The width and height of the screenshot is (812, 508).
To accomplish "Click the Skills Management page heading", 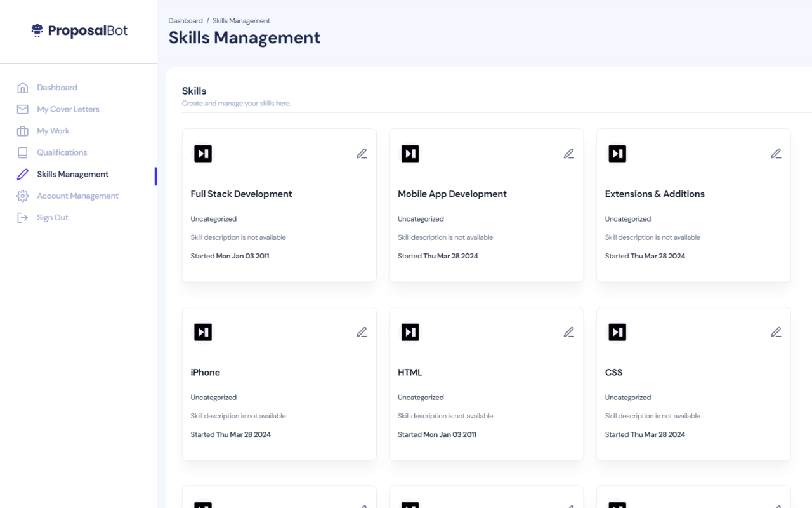I will (x=245, y=37).
